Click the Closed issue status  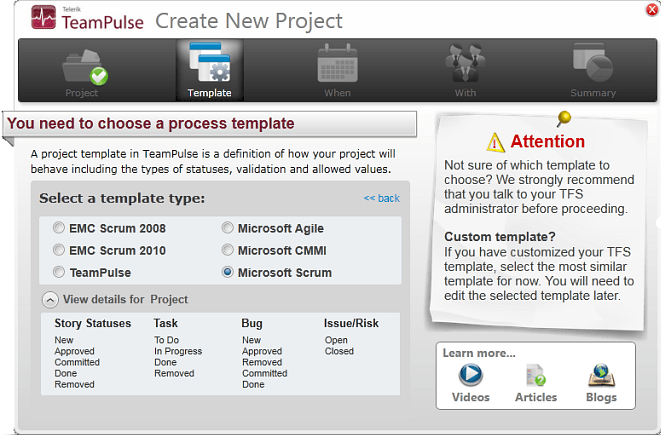point(339,351)
